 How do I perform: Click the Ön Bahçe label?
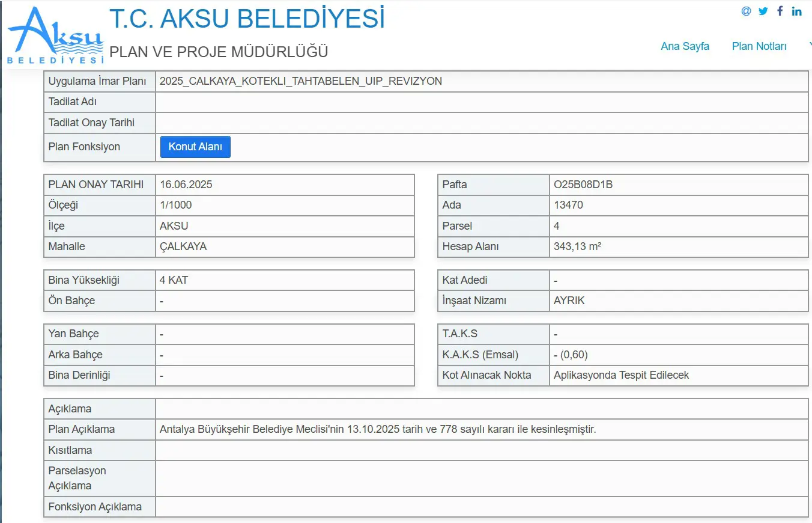(x=71, y=301)
